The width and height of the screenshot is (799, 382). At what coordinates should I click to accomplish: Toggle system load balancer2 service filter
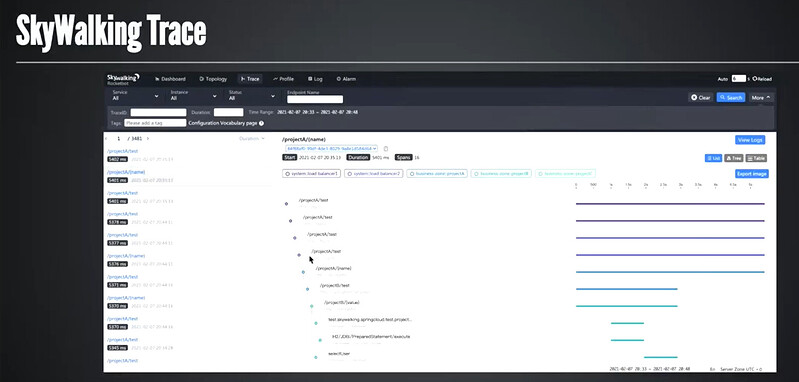click(x=374, y=174)
